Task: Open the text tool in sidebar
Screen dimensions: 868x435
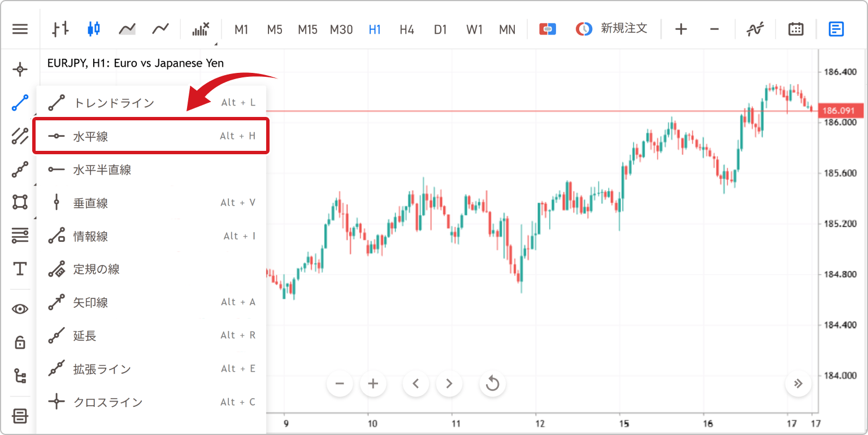Action: 20,269
